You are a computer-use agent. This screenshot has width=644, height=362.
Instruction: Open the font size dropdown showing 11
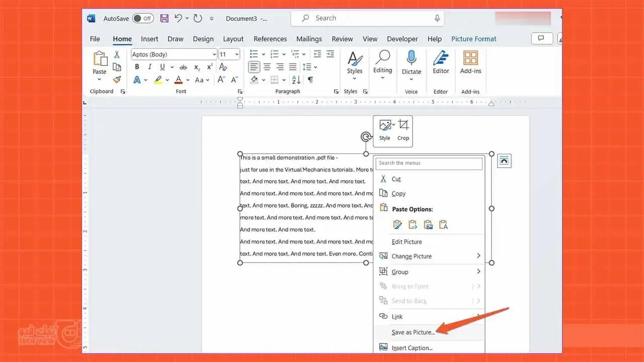(237, 54)
